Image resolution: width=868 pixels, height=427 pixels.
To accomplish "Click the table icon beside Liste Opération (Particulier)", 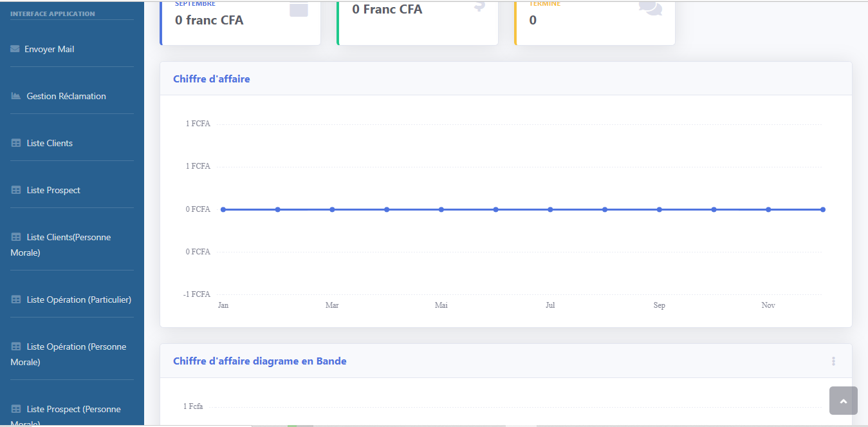I will [16, 299].
